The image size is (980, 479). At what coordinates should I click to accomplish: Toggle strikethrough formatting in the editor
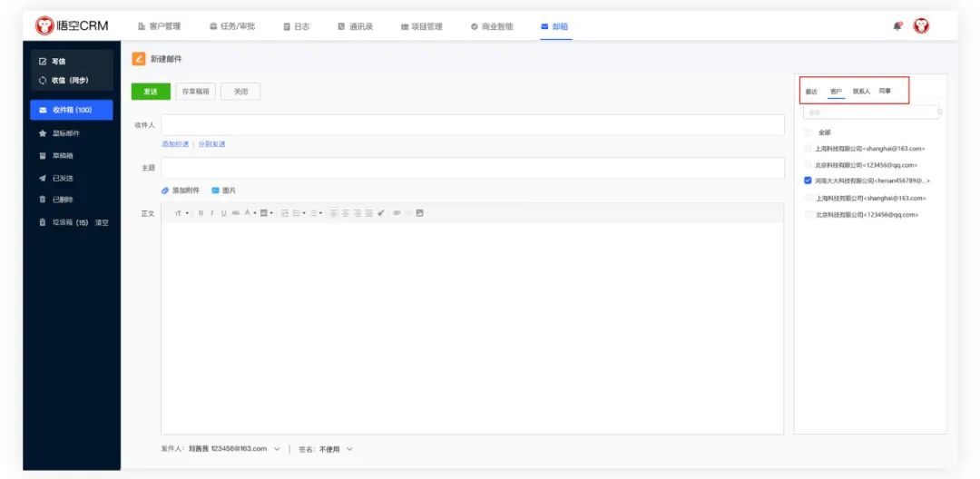click(236, 213)
